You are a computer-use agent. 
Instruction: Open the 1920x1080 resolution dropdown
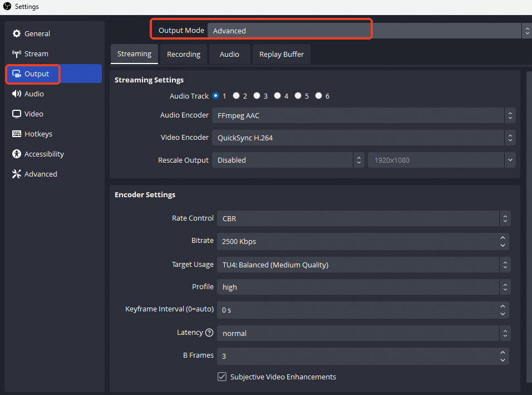click(x=442, y=160)
